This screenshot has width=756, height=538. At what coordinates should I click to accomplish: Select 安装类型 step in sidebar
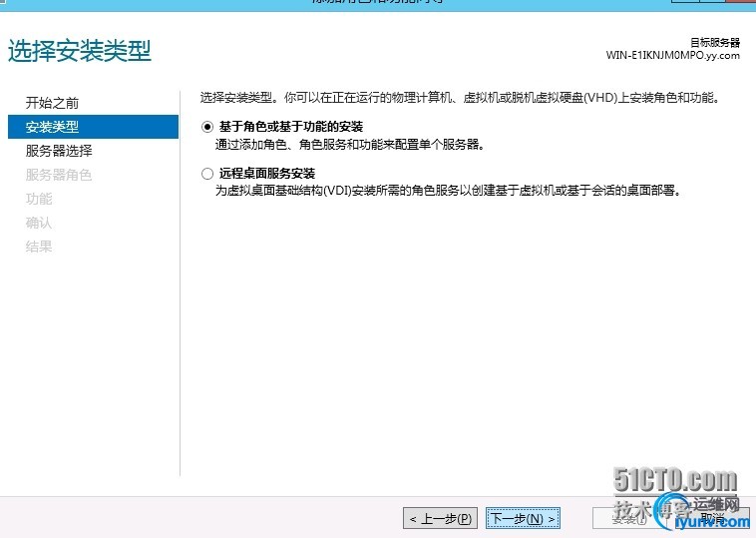[x=93, y=127]
